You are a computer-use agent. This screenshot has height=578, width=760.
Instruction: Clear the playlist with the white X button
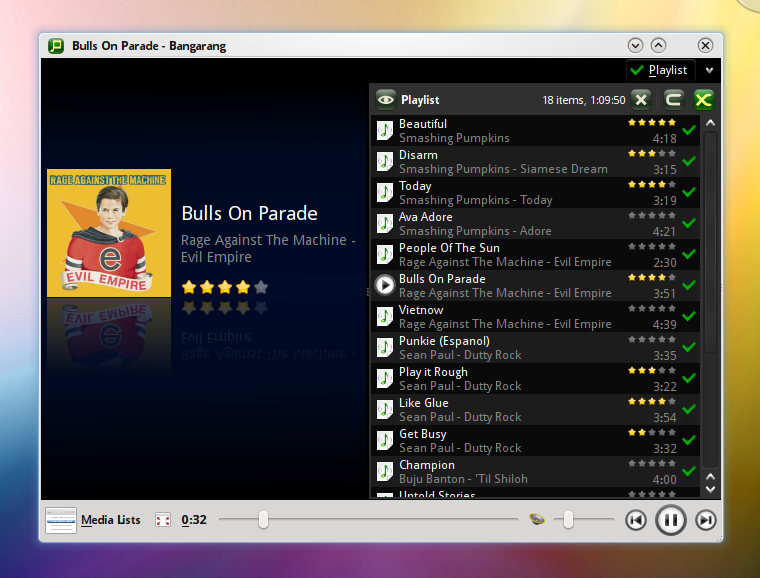click(x=641, y=100)
